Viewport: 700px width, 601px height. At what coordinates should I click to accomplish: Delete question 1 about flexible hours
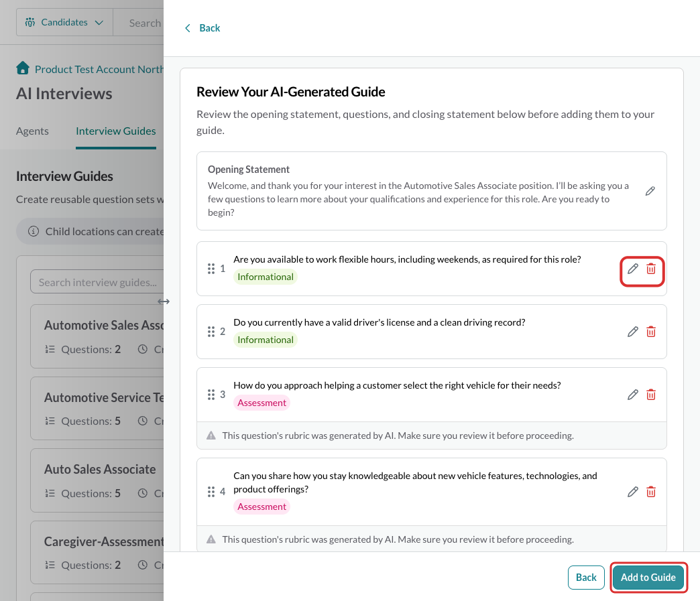point(651,269)
